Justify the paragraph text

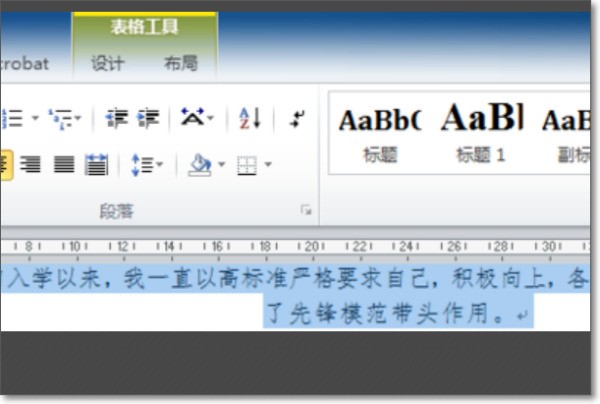[64, 165]
